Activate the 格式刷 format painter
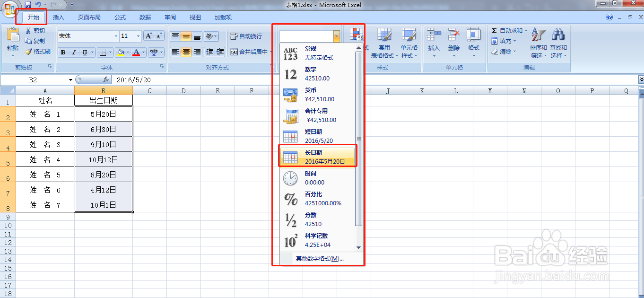644x298 pixels. pos(38,52)
